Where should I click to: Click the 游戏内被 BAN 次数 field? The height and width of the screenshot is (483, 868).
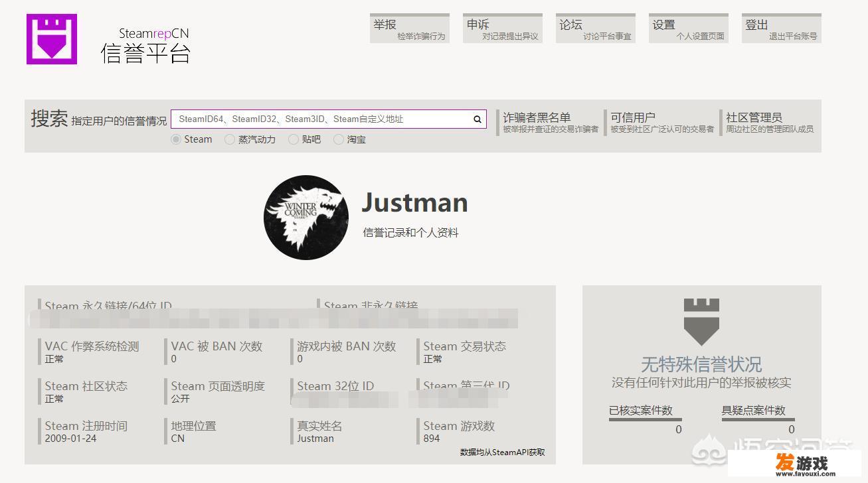coord(345,352)
